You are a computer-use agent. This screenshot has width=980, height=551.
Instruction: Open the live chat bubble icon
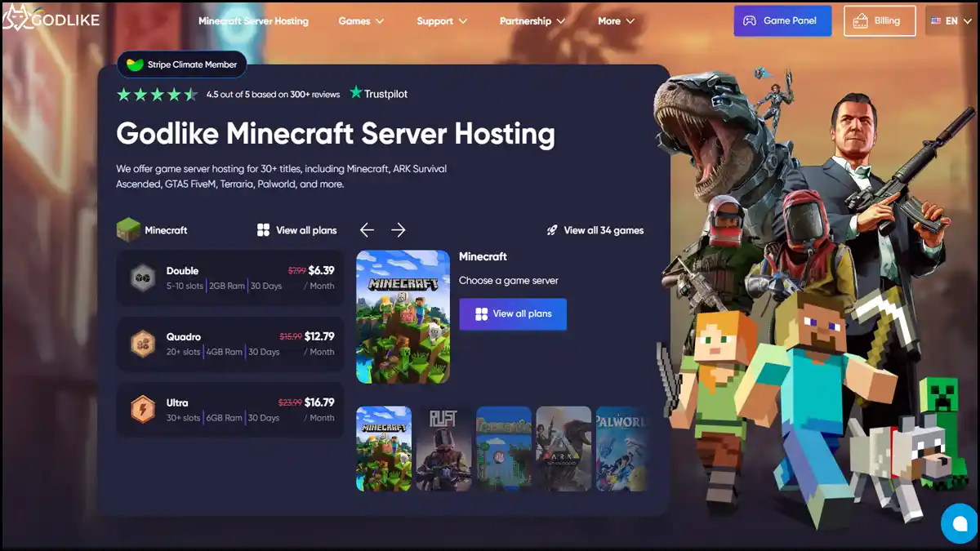point(960,523)
